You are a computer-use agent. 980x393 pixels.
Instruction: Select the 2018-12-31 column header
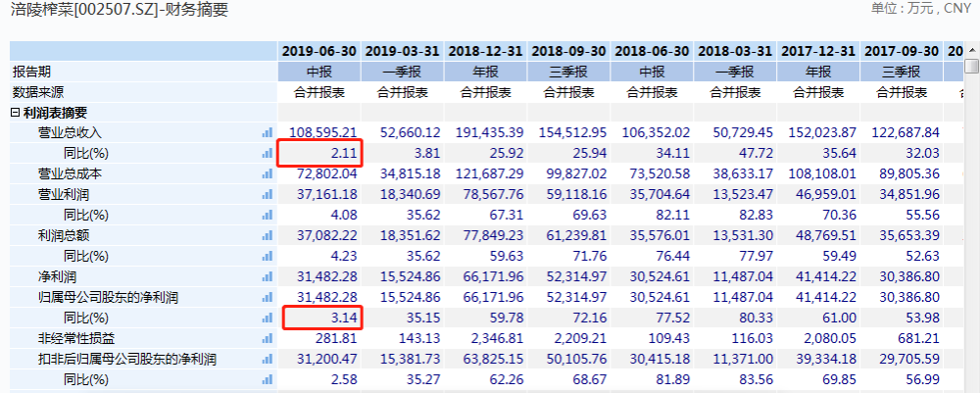(x=486, y=51)
